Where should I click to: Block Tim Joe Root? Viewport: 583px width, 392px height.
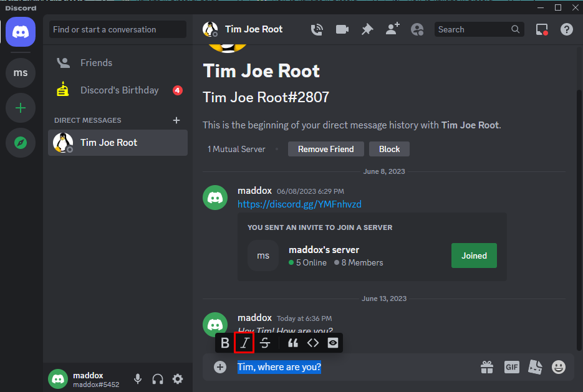tap(389, 149)
